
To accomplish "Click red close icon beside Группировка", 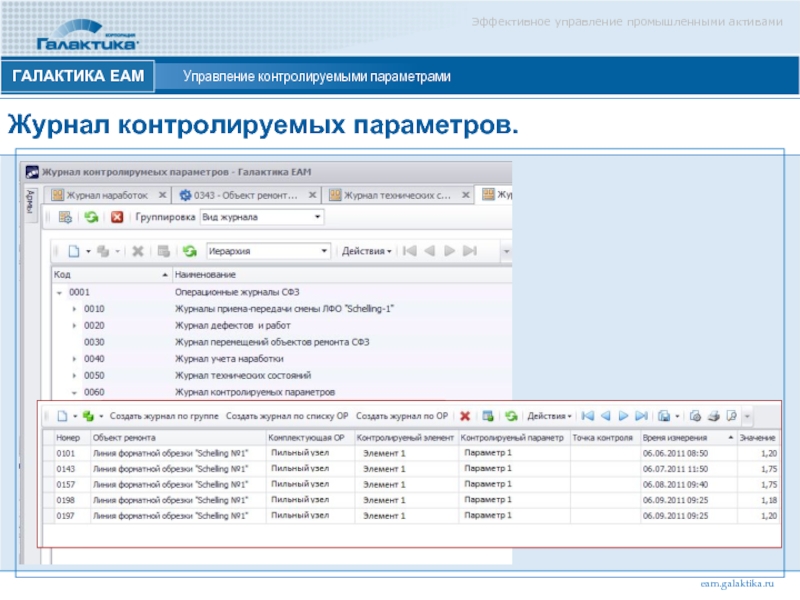I will (117, 217).
